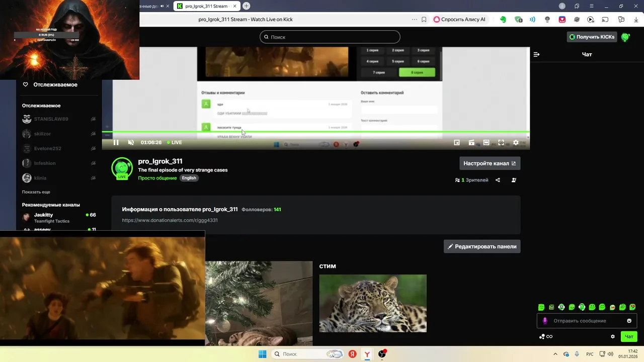This screenshot has height=362, width=644.
Task: Show hidden system tray icons
Action: pyautogui.click(x=555, y=354)
